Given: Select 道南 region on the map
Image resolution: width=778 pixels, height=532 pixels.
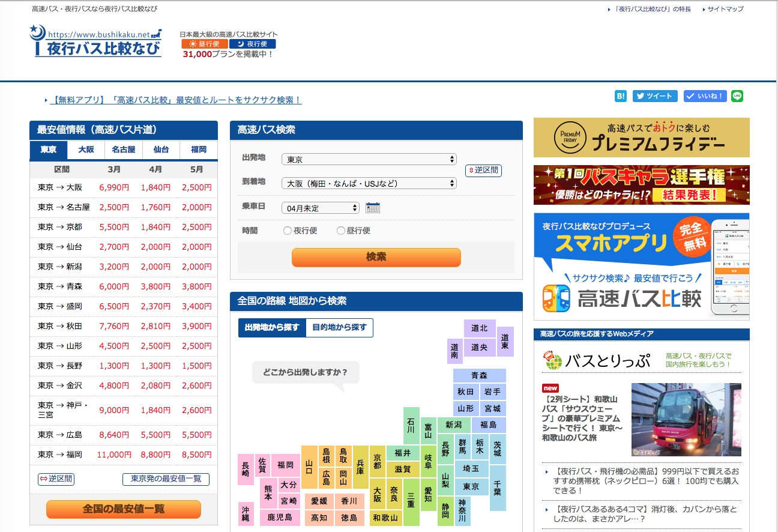Looking at the screenshot, I should (x=455, y=351).
